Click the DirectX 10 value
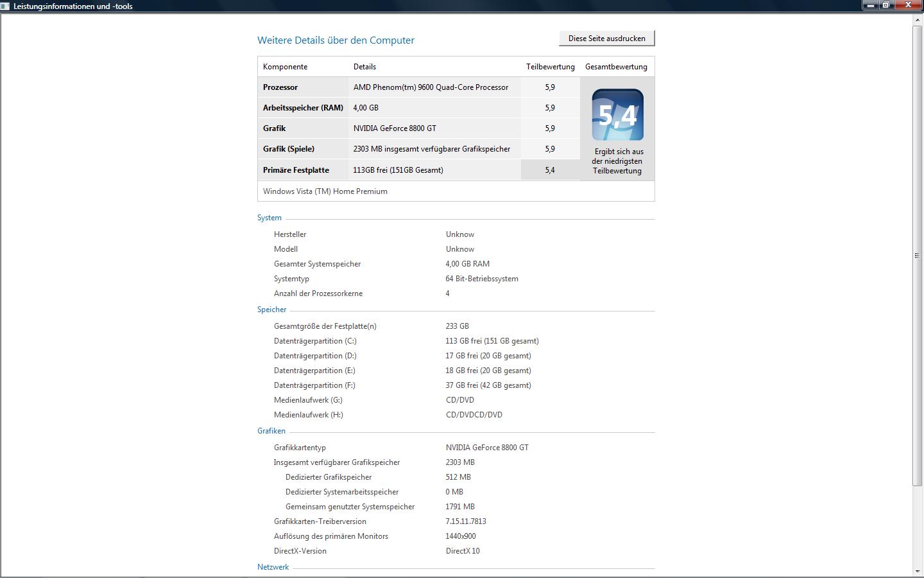This screenshot has height=578, width=924. [x=463, y=551]
